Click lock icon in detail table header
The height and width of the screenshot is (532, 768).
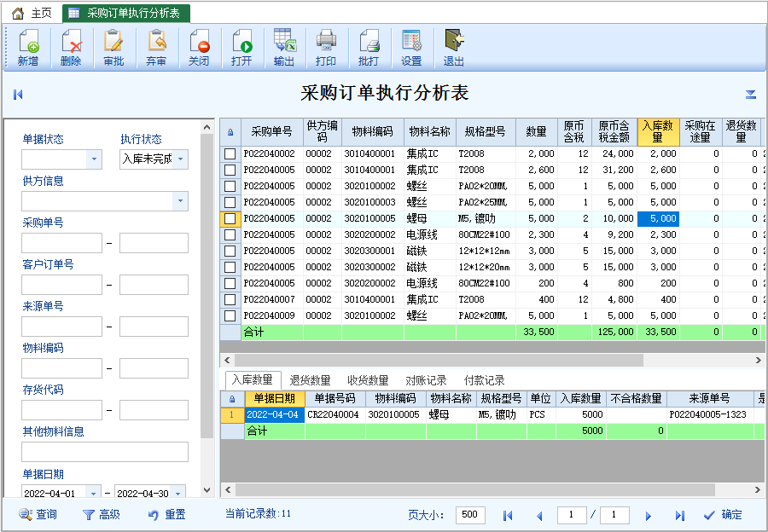[232, 398]
